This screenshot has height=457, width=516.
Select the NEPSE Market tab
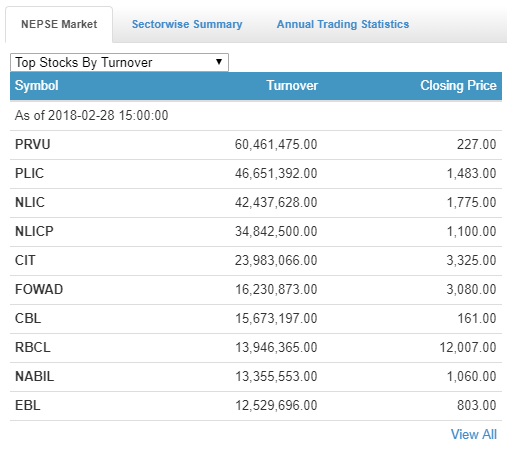tap(59, 24)
